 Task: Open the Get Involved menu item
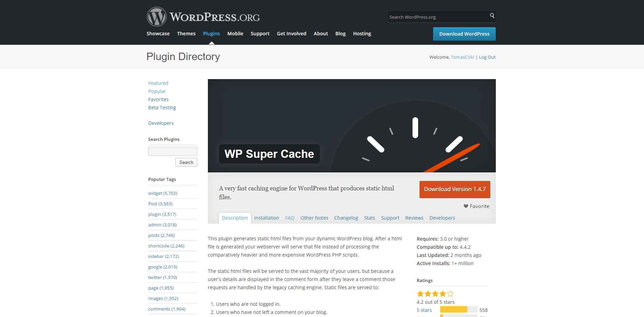click(292, 34)
